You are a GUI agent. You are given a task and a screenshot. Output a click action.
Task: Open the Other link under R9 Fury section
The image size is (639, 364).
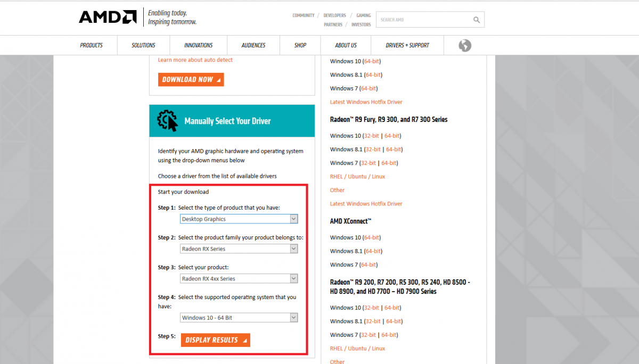(x=337, y=190)
